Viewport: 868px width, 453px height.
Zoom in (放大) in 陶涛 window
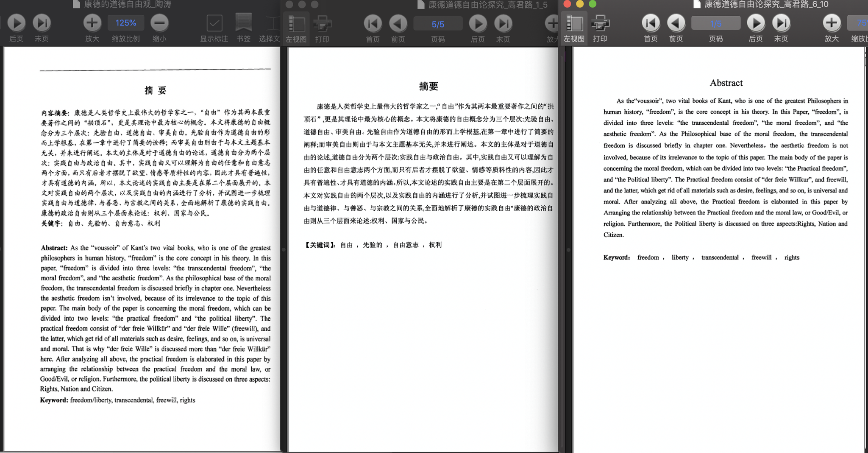pyautogui.click(x=92, y=23)
